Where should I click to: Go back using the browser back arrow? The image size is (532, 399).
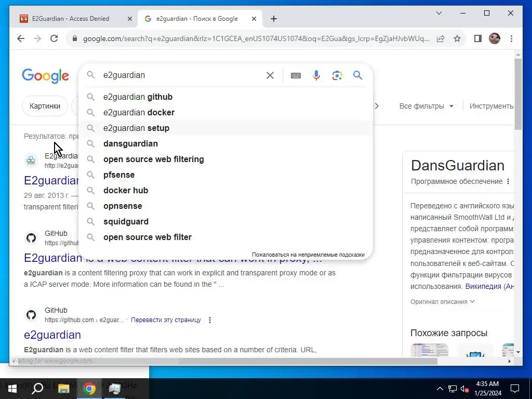pyautogui.click(x=21, y=38)
